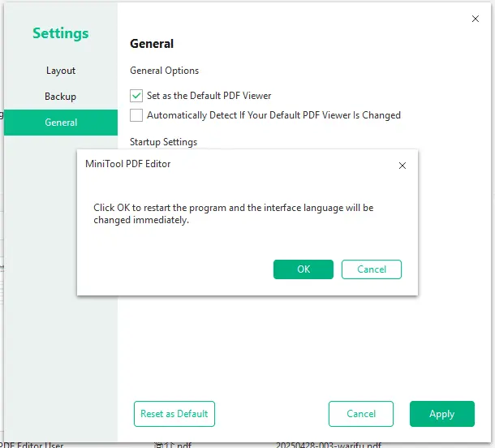
Task: Close the Settings window
Action: pyautogui.click(x=475, y=19)
